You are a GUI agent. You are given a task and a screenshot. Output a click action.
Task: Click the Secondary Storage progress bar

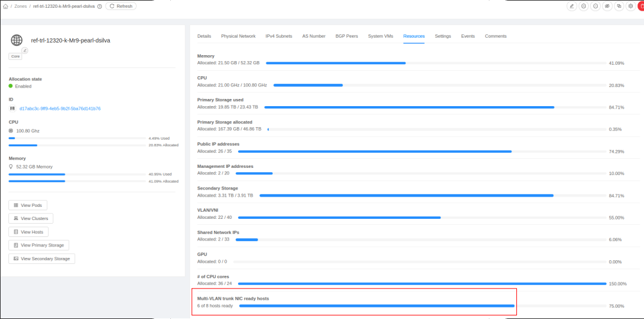click(432, 195)
